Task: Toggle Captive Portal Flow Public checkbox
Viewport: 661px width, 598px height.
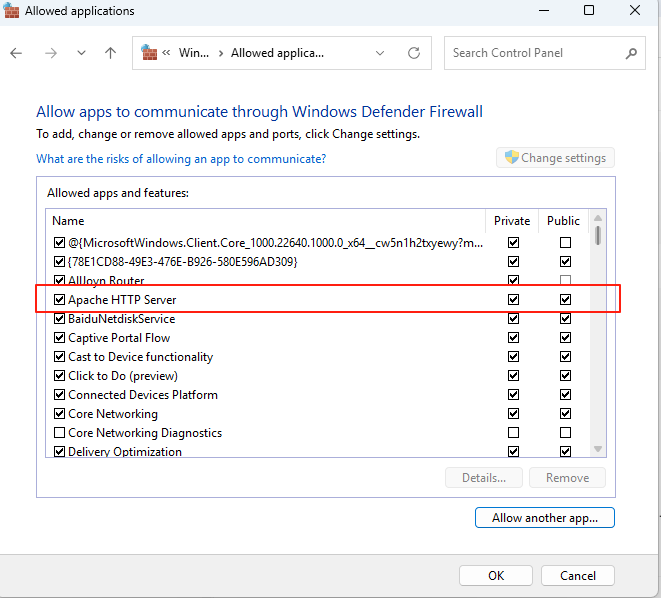Action: tap(565, 338)
